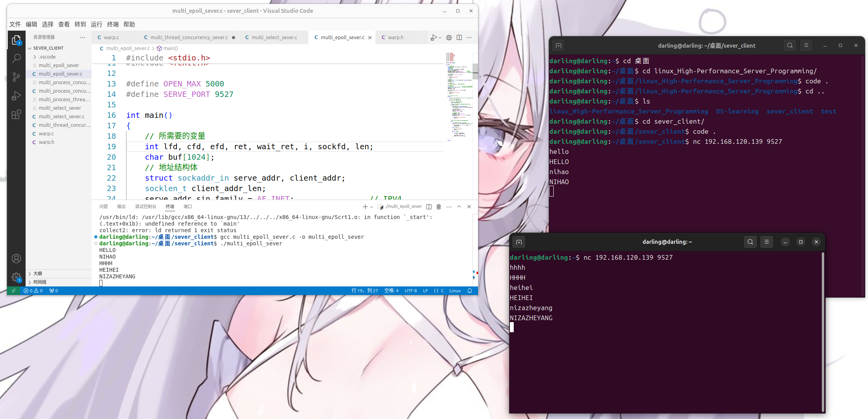Open the Extensions view
Image resolution: width=868 pixels, height=419 pixels.
click(x=16, y=115)
